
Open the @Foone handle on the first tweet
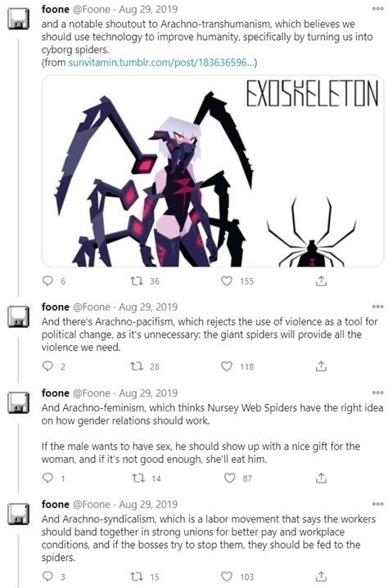point(91,9)
